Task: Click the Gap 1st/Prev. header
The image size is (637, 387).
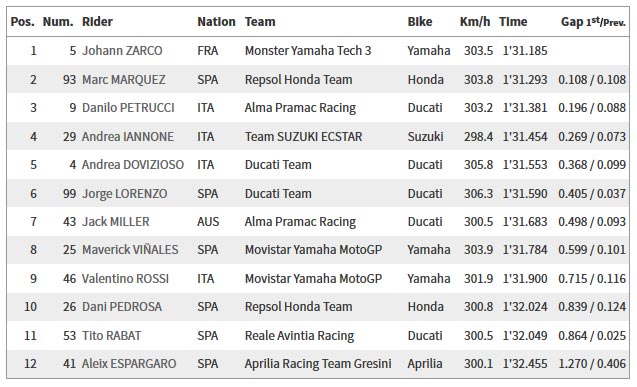Action: [593, 22]
